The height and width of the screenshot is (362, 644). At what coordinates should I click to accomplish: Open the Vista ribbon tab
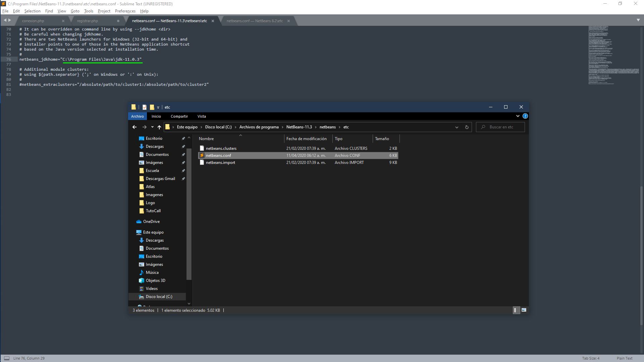tap(202, 116)
